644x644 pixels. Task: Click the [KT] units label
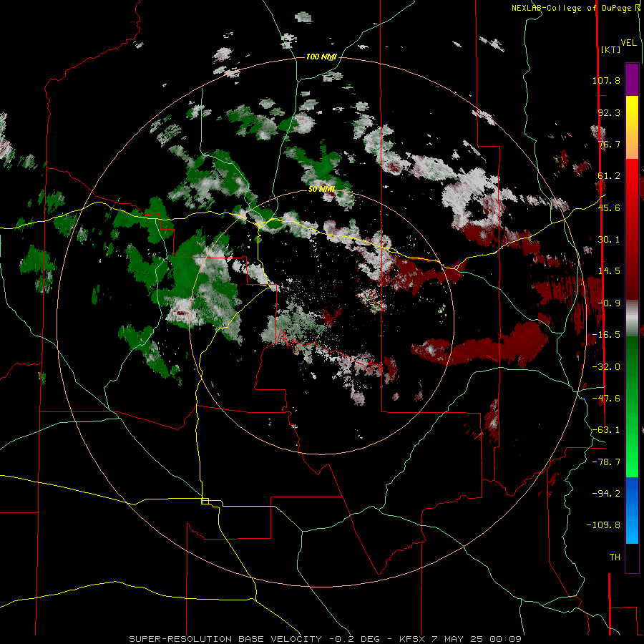(611, 49)
